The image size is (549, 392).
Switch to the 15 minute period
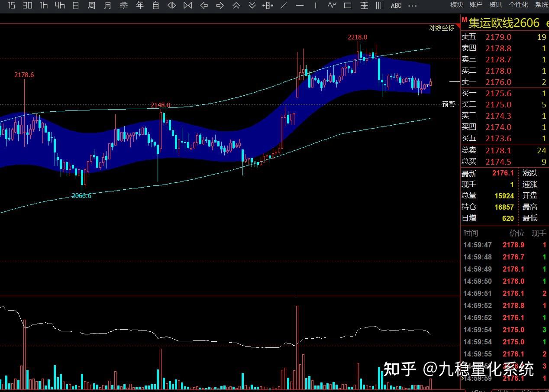pos(12,5)
